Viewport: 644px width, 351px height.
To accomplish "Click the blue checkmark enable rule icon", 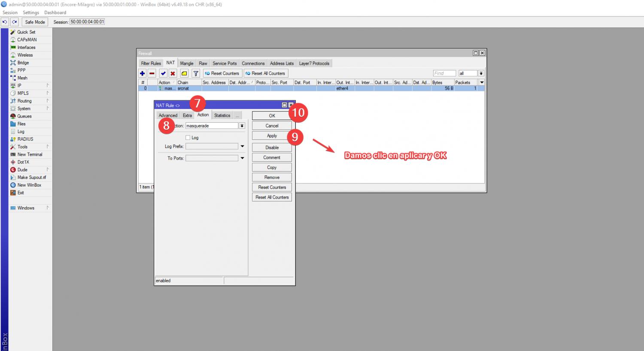I will (x=163, y=73).
